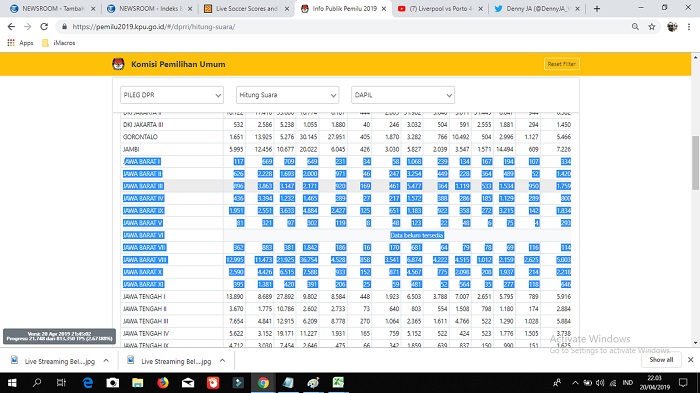Image resolution: width=700 pixels, height=393 pixels.
Task: Open File Explorer from the taskbar
Action: click(138, 383)
